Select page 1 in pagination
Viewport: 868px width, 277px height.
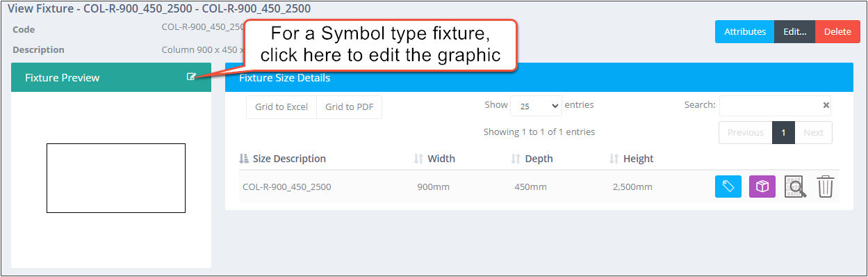[783, 132]
